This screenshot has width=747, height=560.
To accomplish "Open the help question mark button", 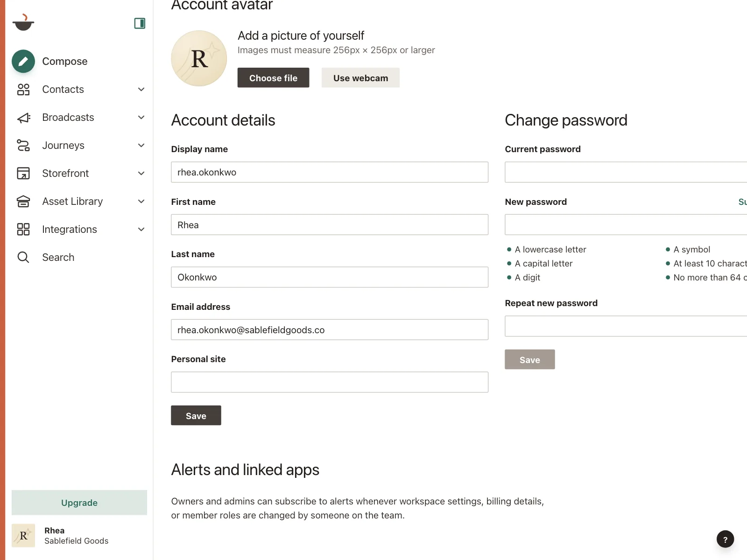I will (x=725, y=539).
